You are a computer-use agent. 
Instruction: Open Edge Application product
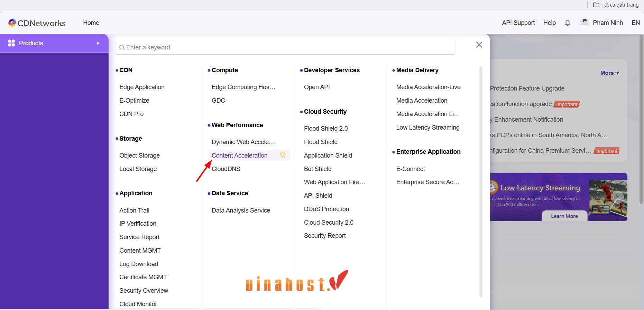click(142, 87)
